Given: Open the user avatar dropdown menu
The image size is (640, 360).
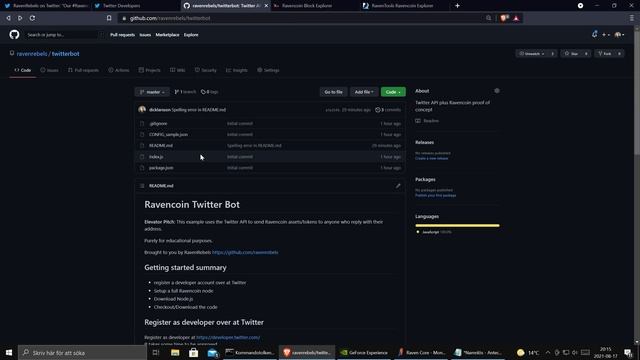Looking at the screenshot, I should pos(619,35).
